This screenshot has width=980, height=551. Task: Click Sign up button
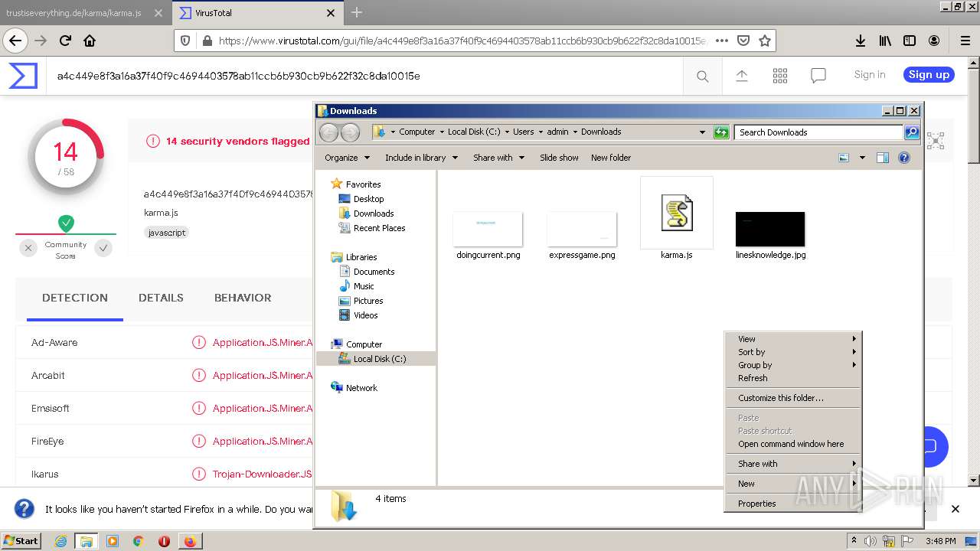pyautogui.click(x=929, y=75)
